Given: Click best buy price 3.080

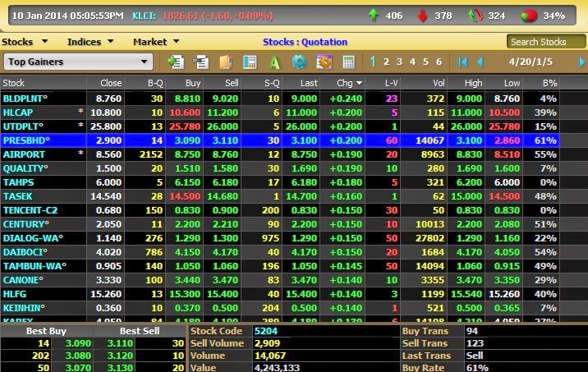Looking at the screenshot, I should tap(78, 356).
